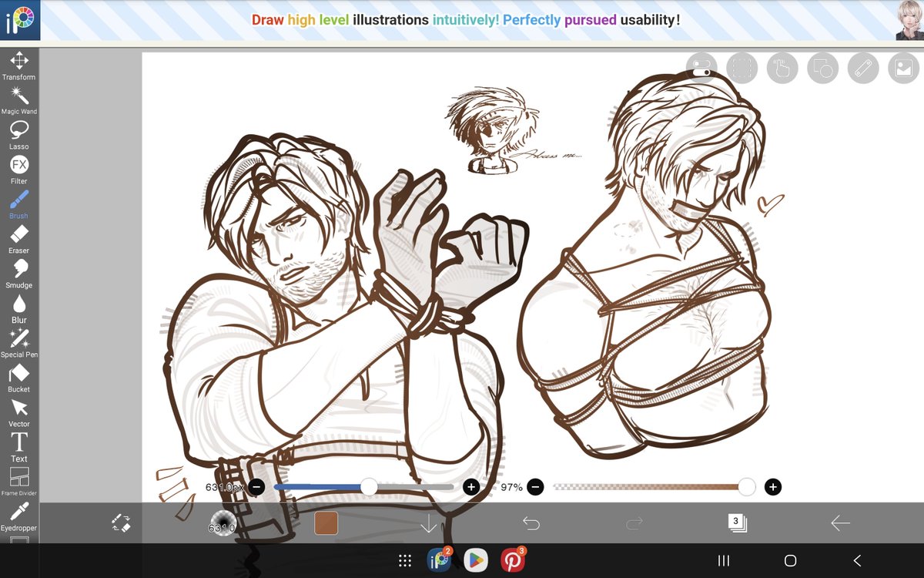Image resolution: width=924 pixels, height=578 pixels.
Task: Click the opacity slider handle
Action: 746,487
